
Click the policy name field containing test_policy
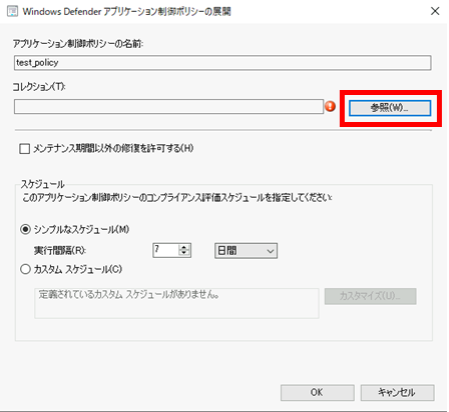pyautogui.click(x=222, y=63)
